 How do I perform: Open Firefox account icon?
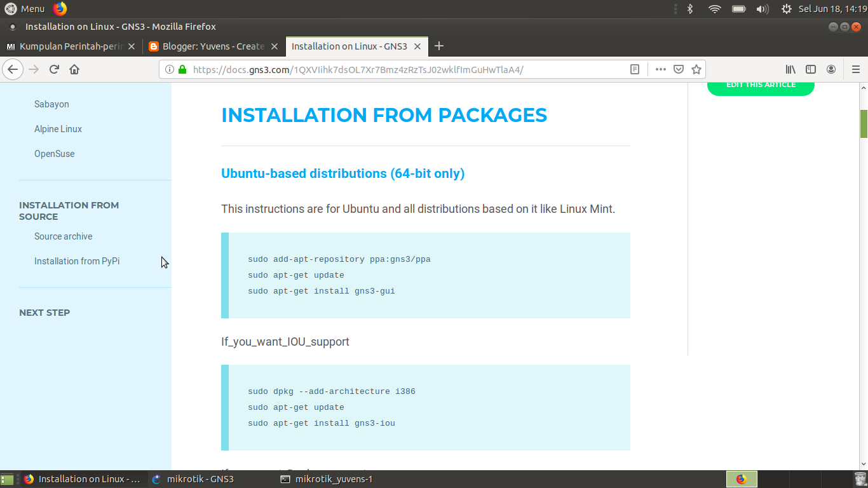[831, 69]
